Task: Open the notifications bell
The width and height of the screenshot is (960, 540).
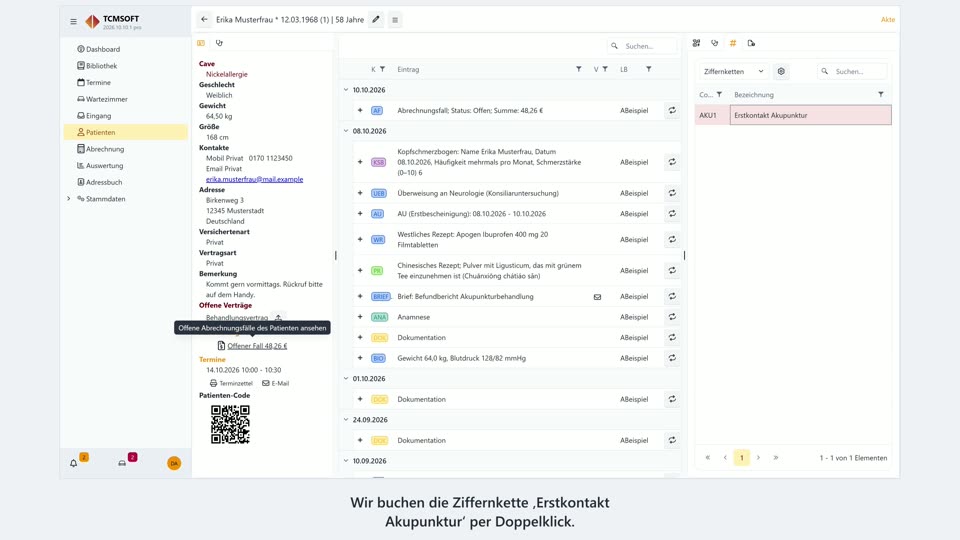Action: pyautogui.click(x=73, y=463)
